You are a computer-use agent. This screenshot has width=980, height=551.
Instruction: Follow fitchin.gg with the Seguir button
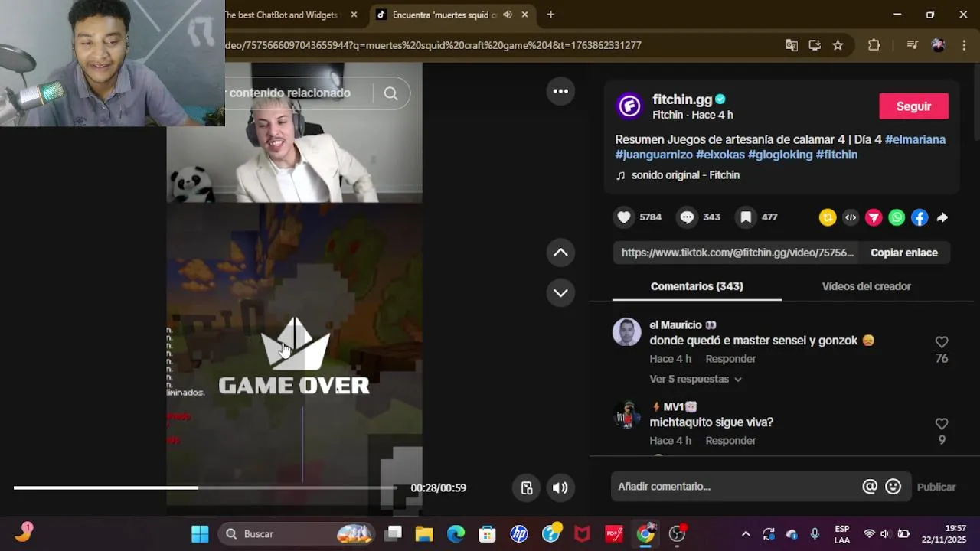tap(913, 106)
